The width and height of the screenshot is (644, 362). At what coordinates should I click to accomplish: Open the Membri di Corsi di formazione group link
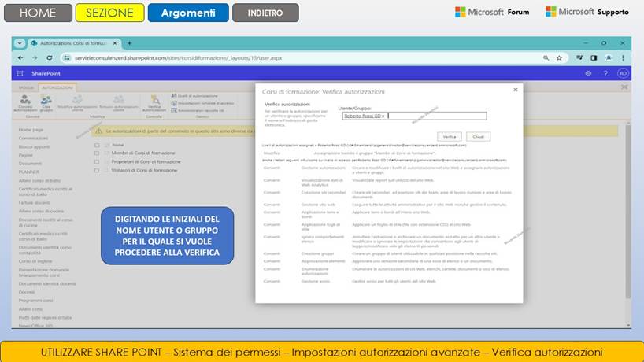(x=143, y=153)
